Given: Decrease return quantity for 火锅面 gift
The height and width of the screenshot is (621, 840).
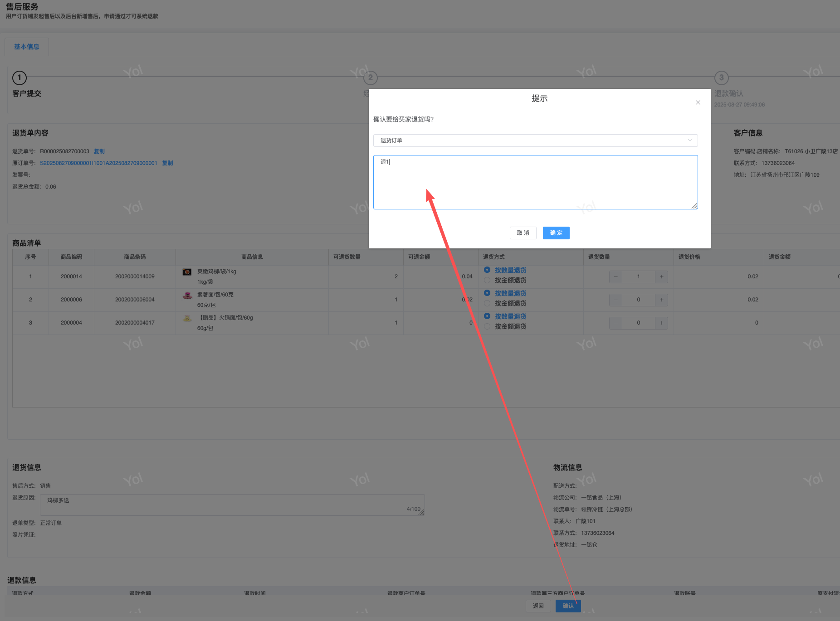Looking at the screenshot, I should [x=615, y=323].
